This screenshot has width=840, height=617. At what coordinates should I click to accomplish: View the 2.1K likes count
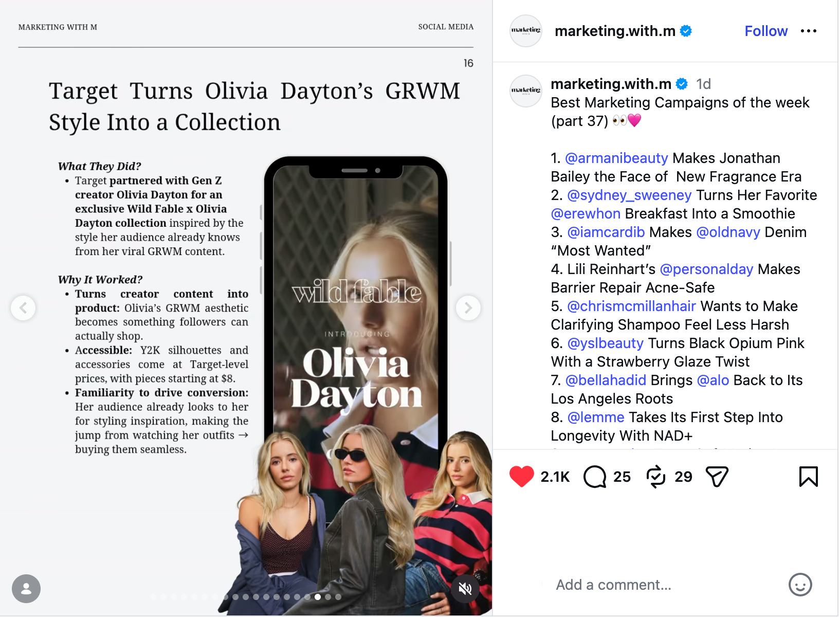pos(555,477)
